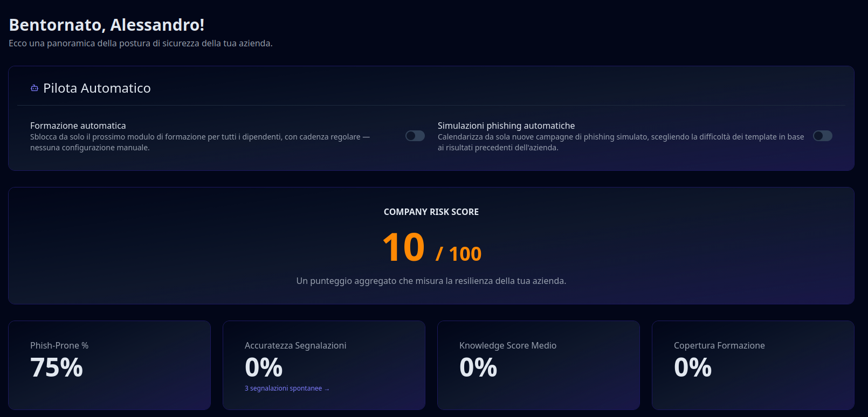Click the 0% under Copertura Formazione
Screen dimensions: 868x417
tap(693, 367)
